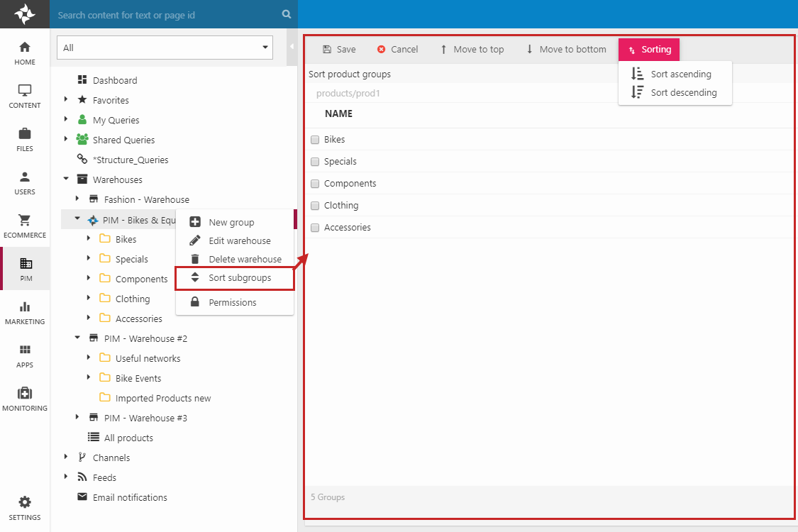Expand the Channels tree node
Image resolution: width=798 pixels, height=532 pixels.
point(66,458)
